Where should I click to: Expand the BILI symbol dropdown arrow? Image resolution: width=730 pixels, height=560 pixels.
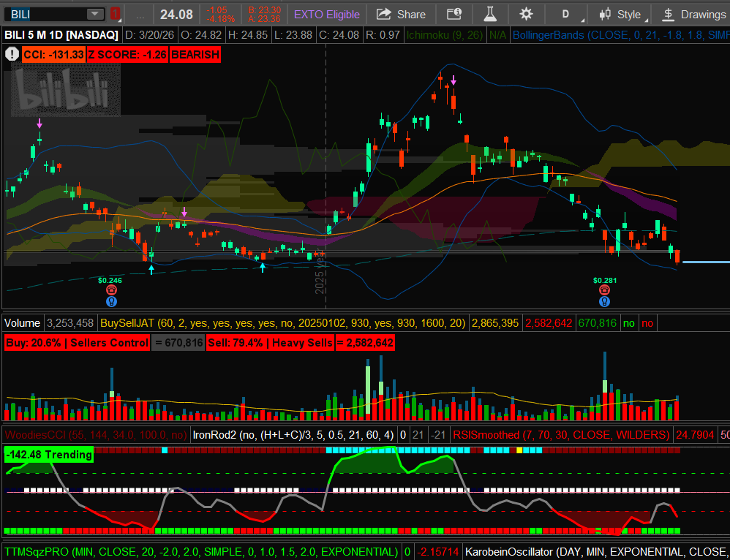coord(95,14)
